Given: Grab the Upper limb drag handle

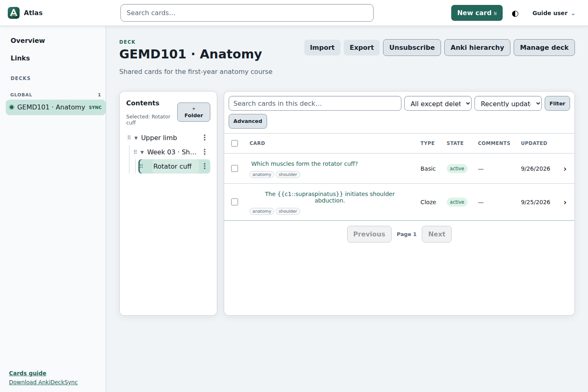Looking at the screenshot, I should [x=129, y=138].
